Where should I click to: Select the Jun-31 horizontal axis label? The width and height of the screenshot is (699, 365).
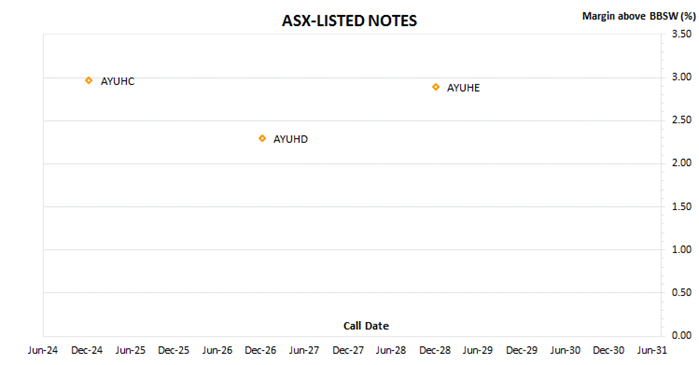tap(652, 351)
